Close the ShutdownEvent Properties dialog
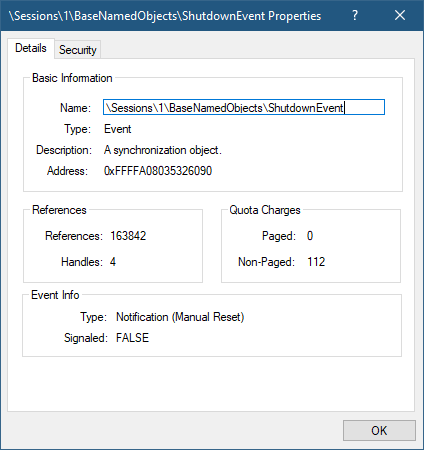424x450 pixels. coord(400,15)
